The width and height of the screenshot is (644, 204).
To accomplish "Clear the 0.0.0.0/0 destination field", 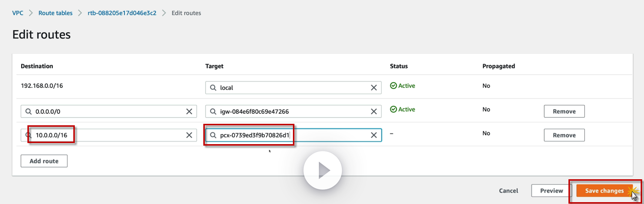I will pyautogui.click(x=189, y=111).
